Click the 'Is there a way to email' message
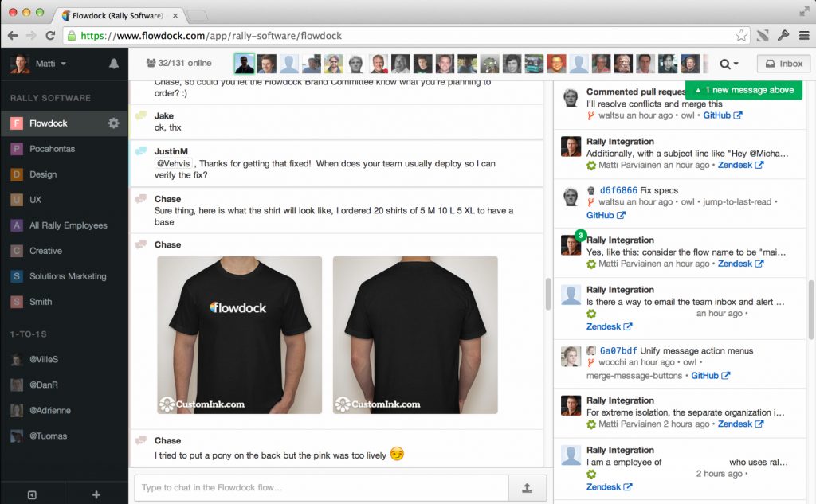 click(685, 302)
